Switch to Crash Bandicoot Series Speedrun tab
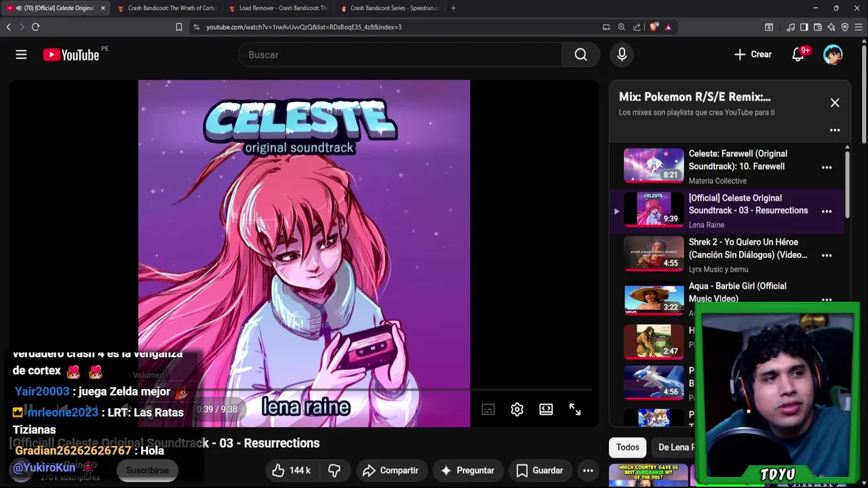868x488 pixels. (x=389, y=8)
